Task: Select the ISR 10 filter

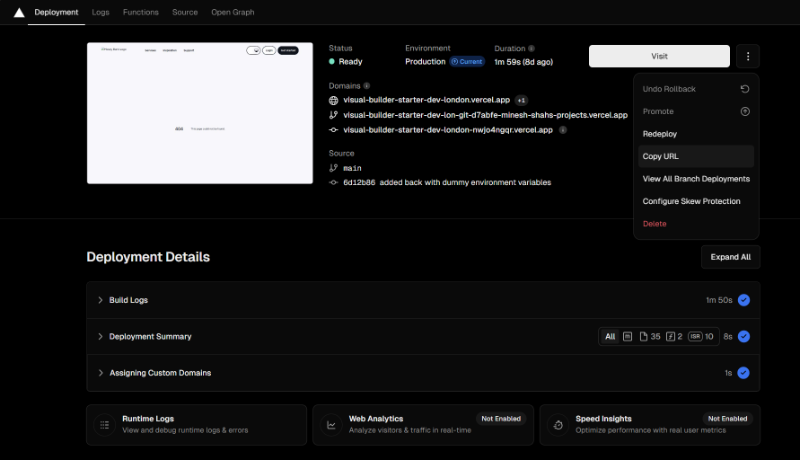Action: point(701,337)
